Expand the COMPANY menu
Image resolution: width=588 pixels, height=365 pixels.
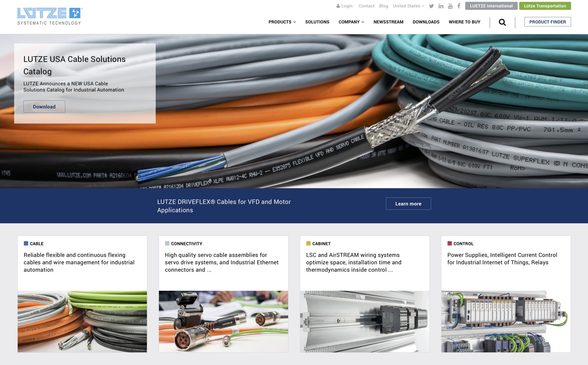[351, 22]
